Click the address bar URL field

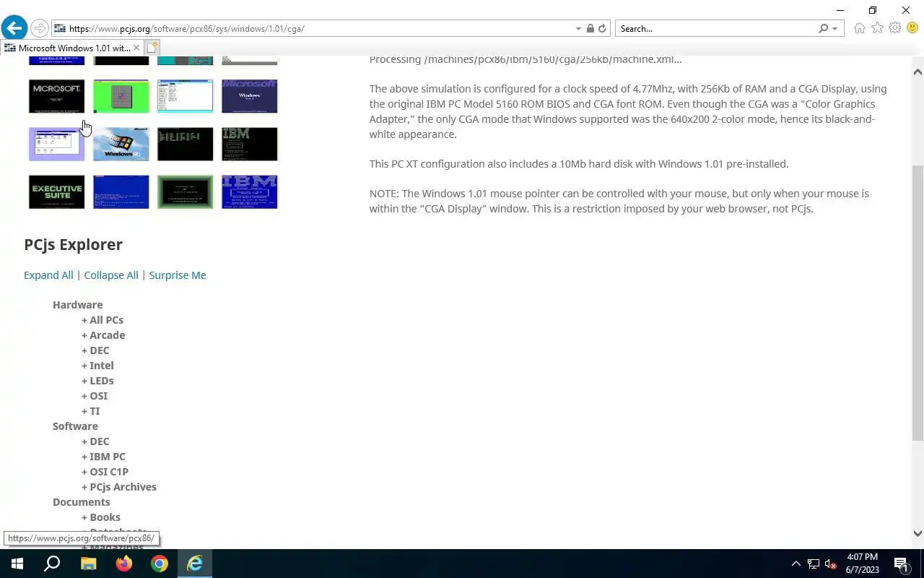click(318, 29)
